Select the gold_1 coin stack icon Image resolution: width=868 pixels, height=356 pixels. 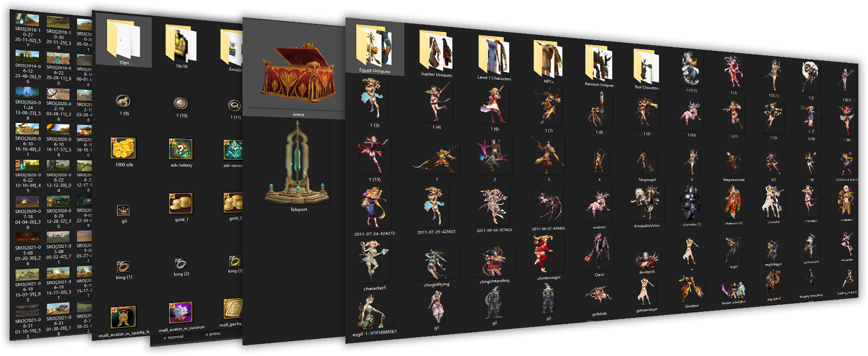coord(181,204)
